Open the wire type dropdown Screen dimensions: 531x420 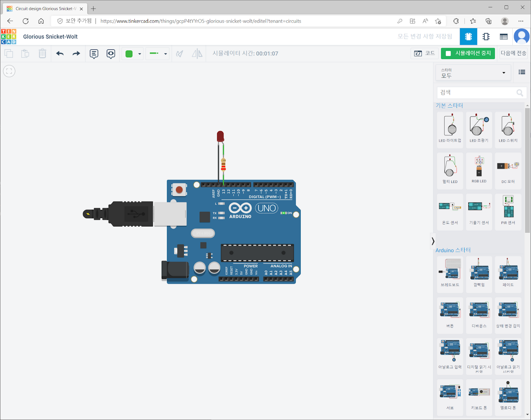(x=158, y=54)
